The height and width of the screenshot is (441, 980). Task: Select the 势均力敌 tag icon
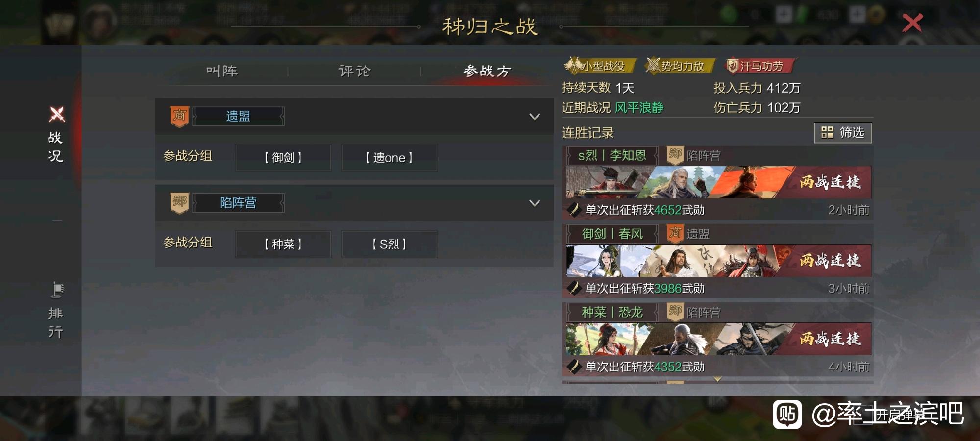point(653,65)
